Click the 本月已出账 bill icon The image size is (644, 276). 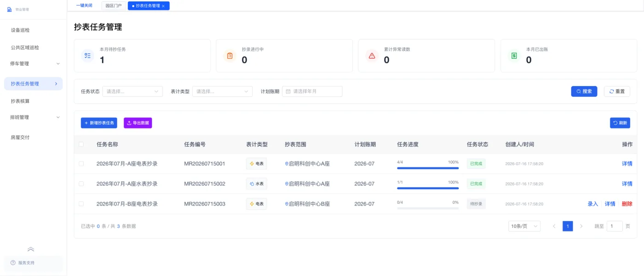coord(514,56)
